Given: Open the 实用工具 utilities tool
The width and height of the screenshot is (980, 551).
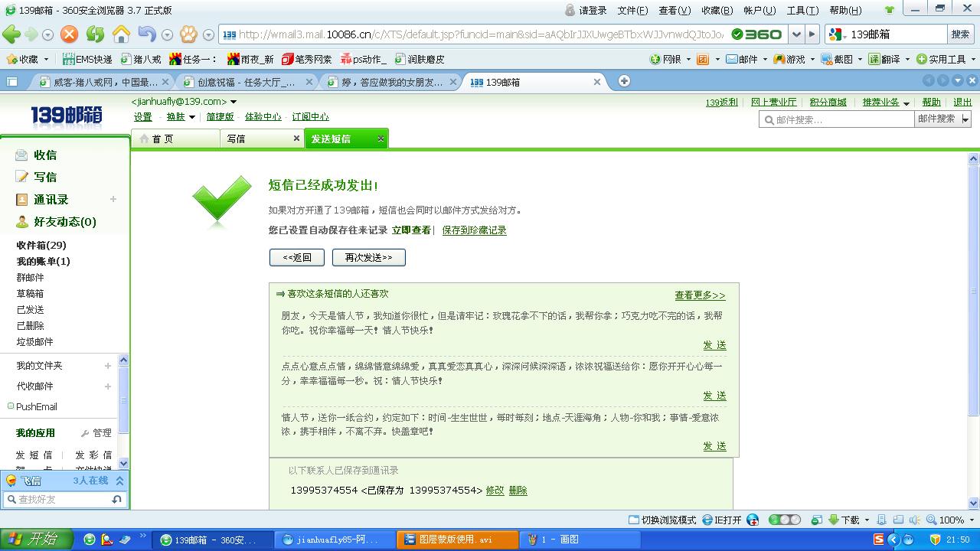Looking at the screenshot, I should coord(941,59).
